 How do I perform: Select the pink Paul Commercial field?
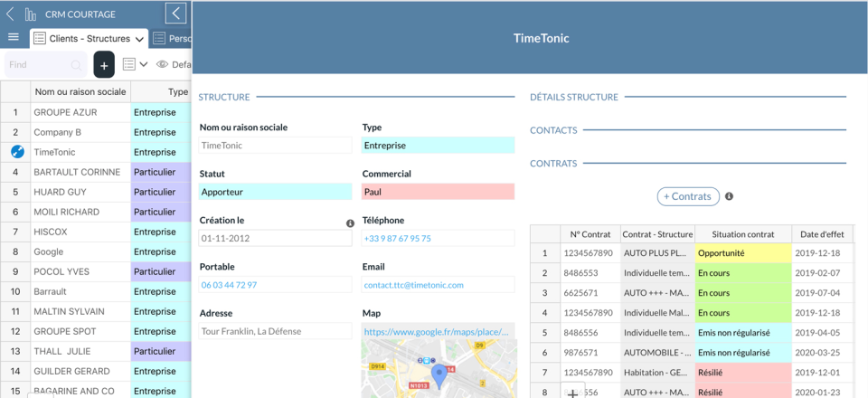tap(438, 192)
